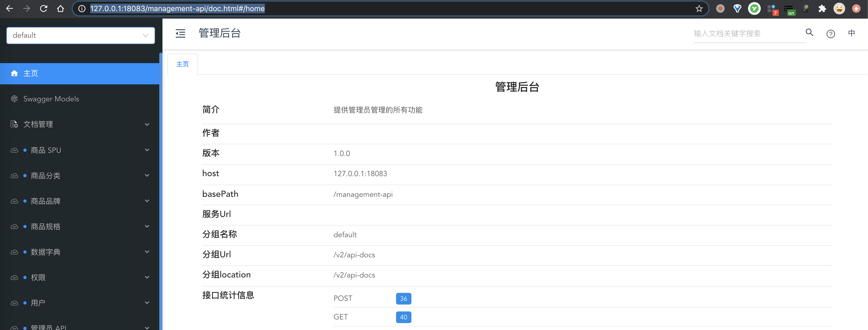Click the POST count badge 36

(403, 298)
